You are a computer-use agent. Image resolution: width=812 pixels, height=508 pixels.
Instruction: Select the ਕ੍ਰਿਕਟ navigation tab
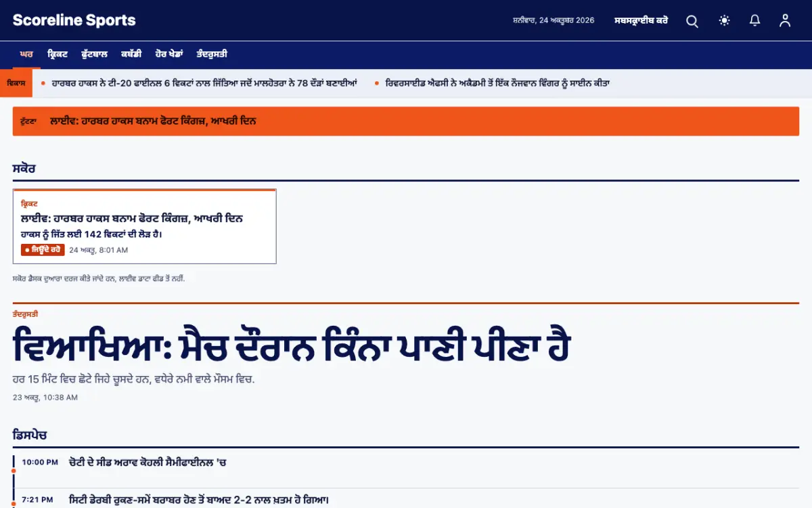(x=58, y=54)
